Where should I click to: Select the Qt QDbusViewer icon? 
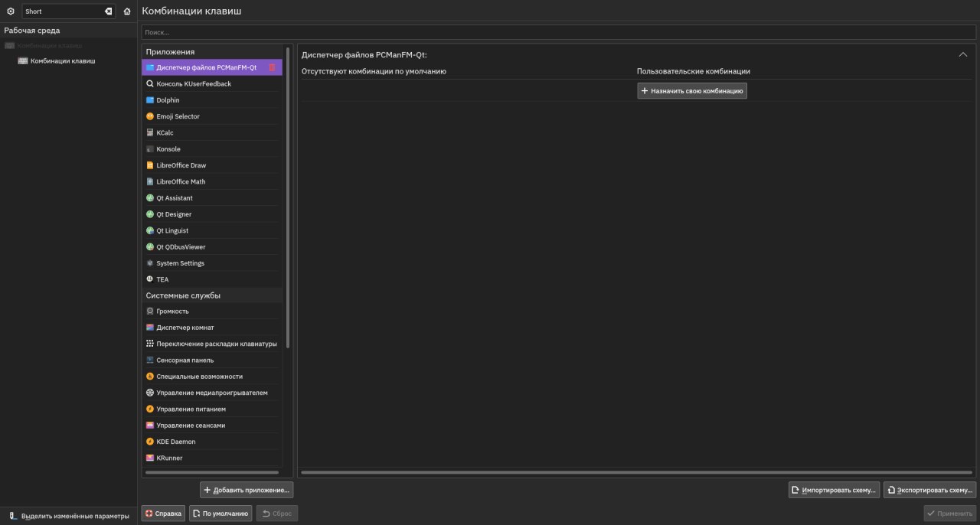(x=150, y=247)
